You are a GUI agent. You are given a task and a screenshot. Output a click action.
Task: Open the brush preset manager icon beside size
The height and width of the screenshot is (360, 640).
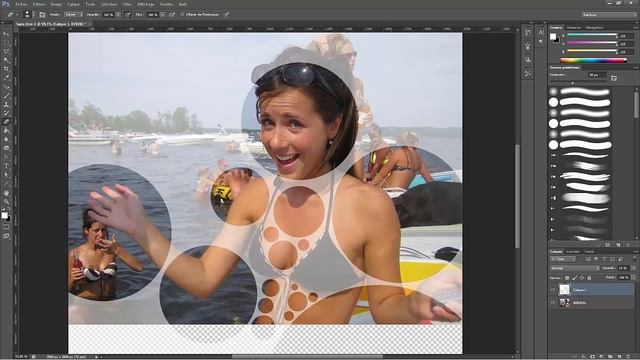click(x=614, y=78)
